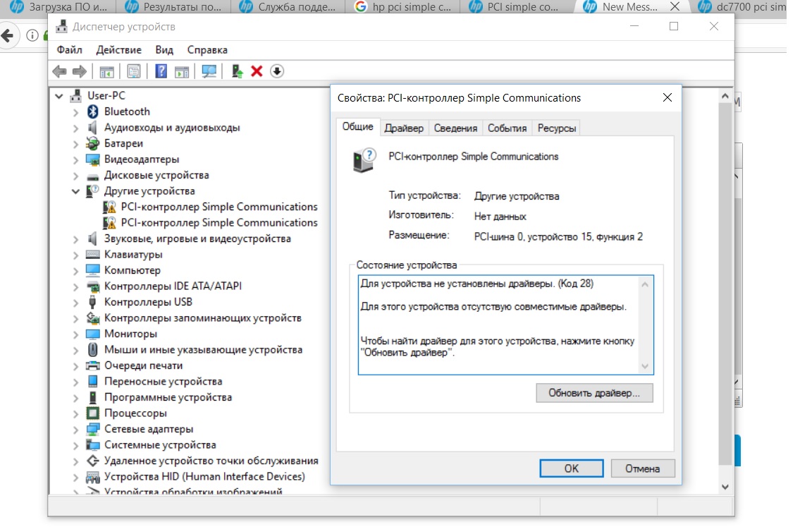This screenshot has height=527, width=812.
Task: Select Контроллеры запоминающих устройств item
Action: [202, 318]
